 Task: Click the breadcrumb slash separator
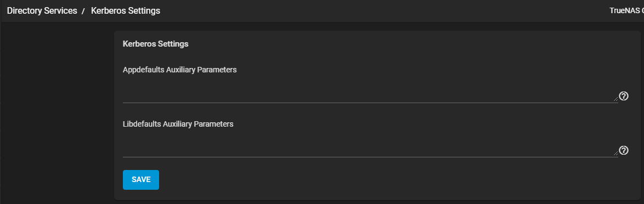(x=83, y=12)
